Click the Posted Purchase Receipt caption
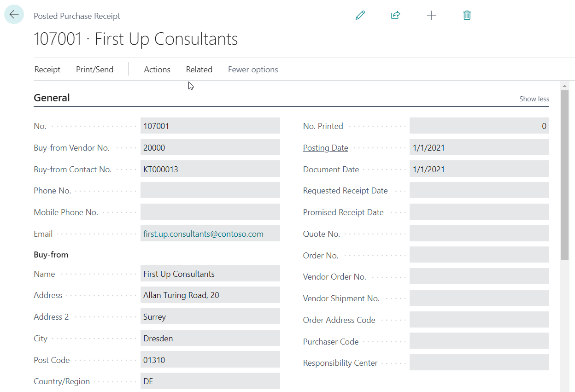The height and width of the screenshot is (392, 575). tap(77, 16)
